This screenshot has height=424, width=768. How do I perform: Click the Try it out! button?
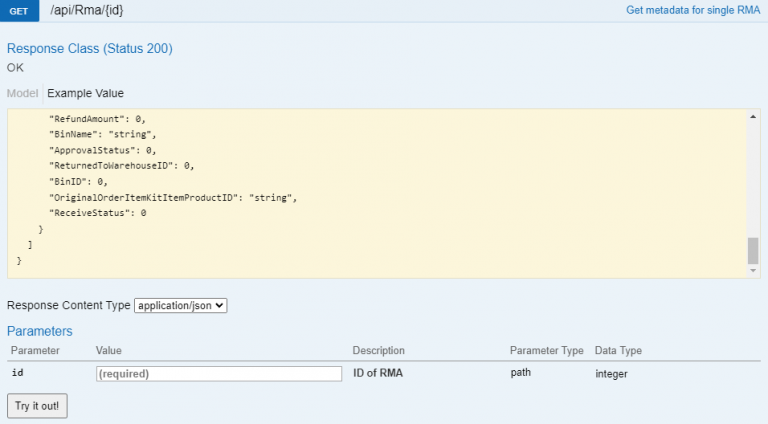(x=37, y=406)
